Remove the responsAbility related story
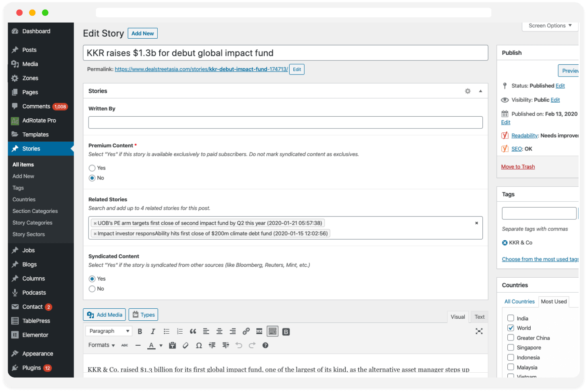587x392 pixels. (95, 234)
